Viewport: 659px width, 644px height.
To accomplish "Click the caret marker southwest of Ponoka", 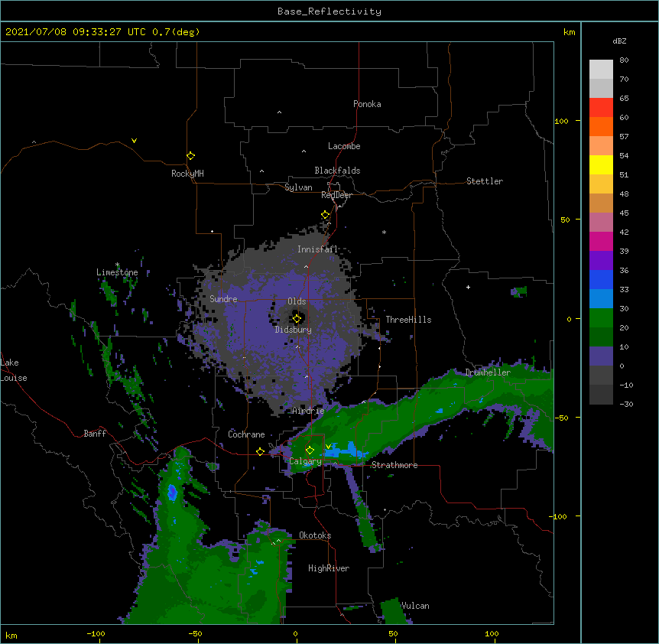I will click(280, 112).
